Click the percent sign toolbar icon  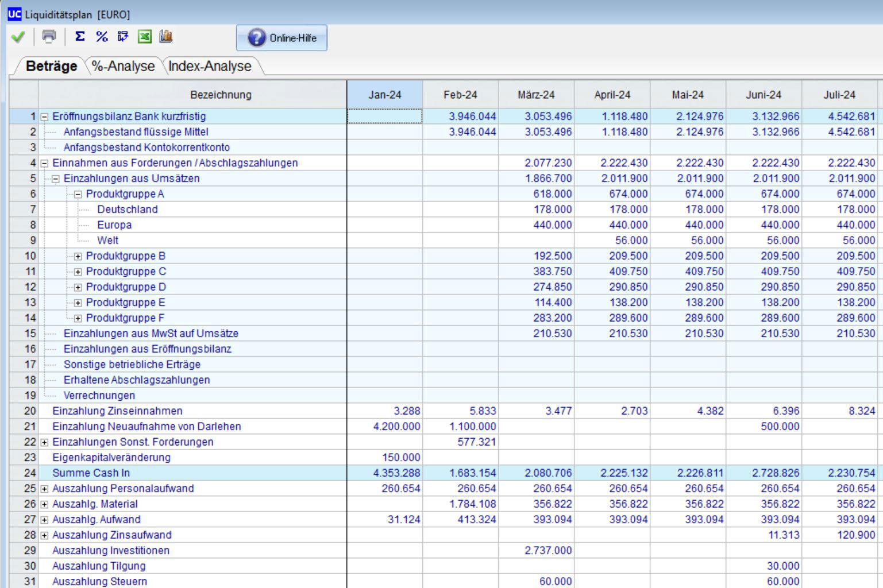point(102,37)
